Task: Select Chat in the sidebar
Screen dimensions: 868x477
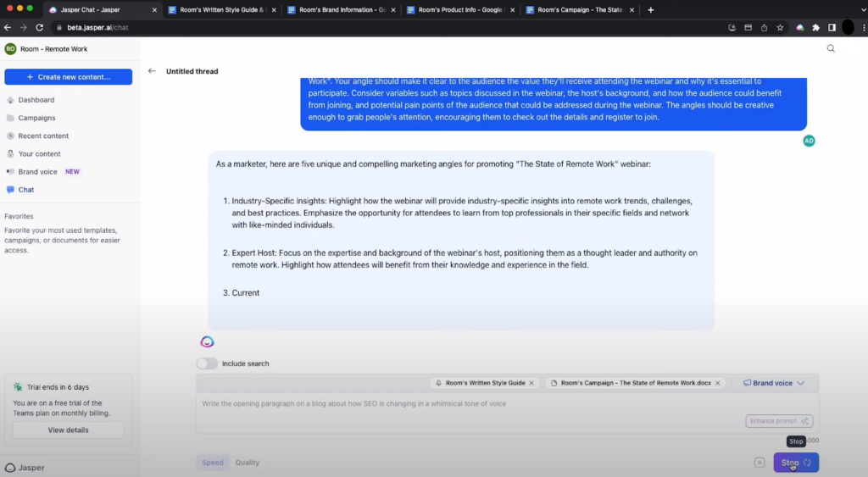Action: coord(26,190)
